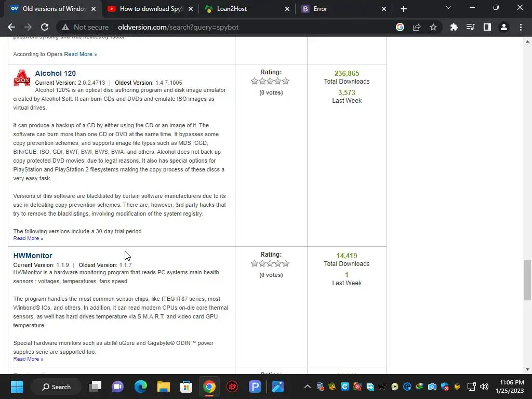Open File Explorer from taskbar
The image size is (532, 399).
(163, 387)
